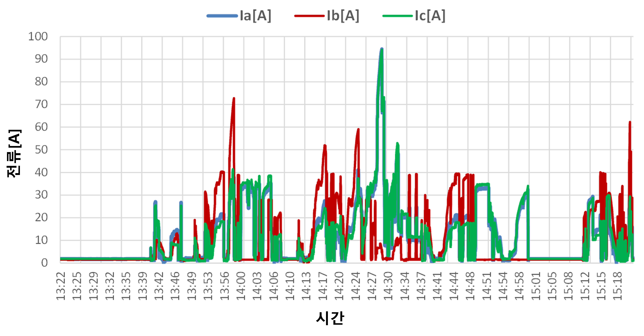Click the 시간 horizontal axis title
644x336 pixels.
coord(330,318)
